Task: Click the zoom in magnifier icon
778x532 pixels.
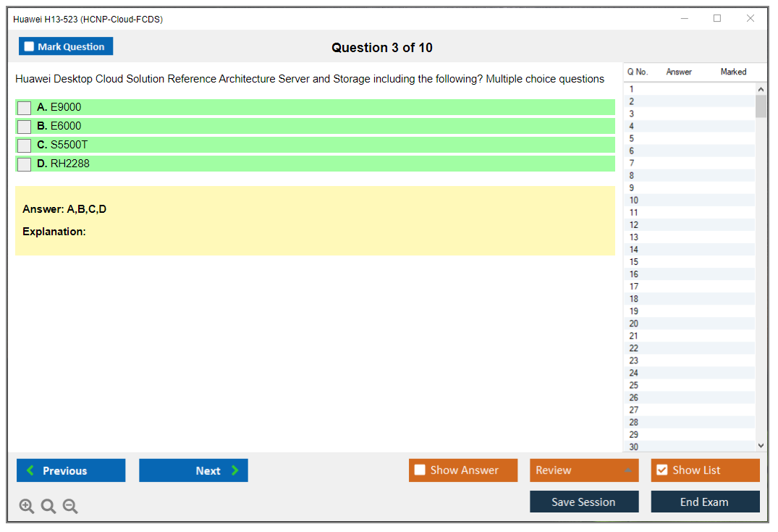Action: click(27, 507)
